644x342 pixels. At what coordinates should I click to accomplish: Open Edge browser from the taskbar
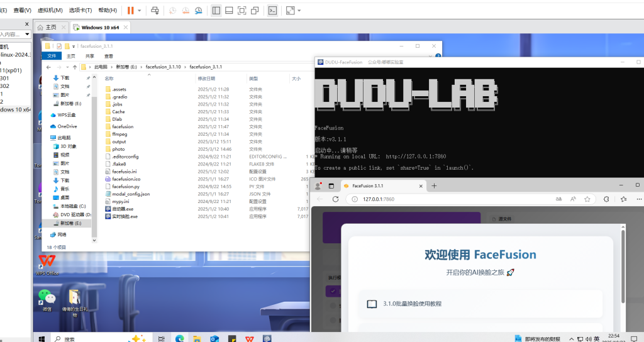pos(178,338)
